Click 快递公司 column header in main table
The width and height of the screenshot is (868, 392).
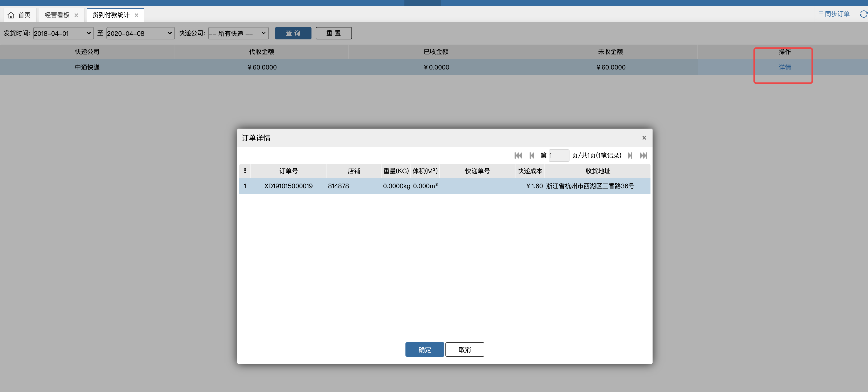(x=87, y=52)
